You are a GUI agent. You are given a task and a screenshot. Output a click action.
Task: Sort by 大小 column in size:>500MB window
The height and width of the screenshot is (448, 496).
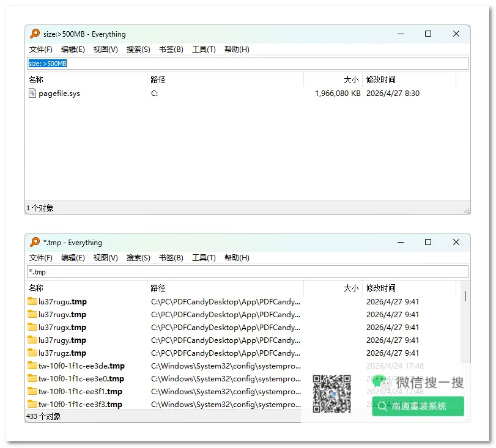[x=333, y=79]
